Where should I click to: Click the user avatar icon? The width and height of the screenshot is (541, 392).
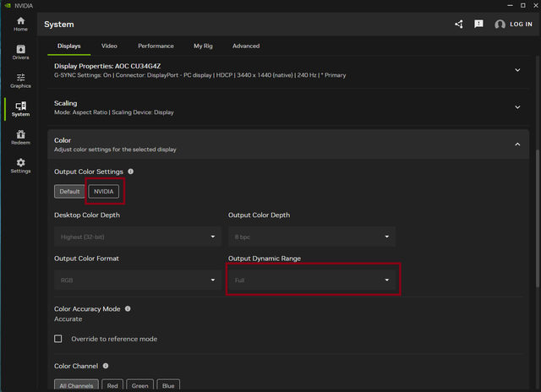pyautogui.click(x=500, y=24)
